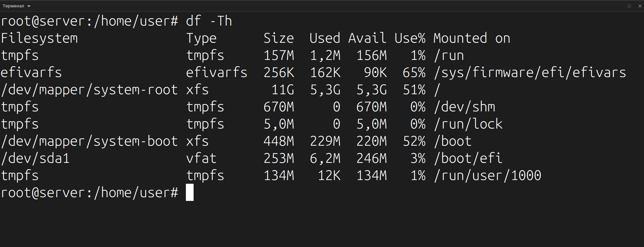
Task: Maximize the terminal window
Action: [629, 6]
